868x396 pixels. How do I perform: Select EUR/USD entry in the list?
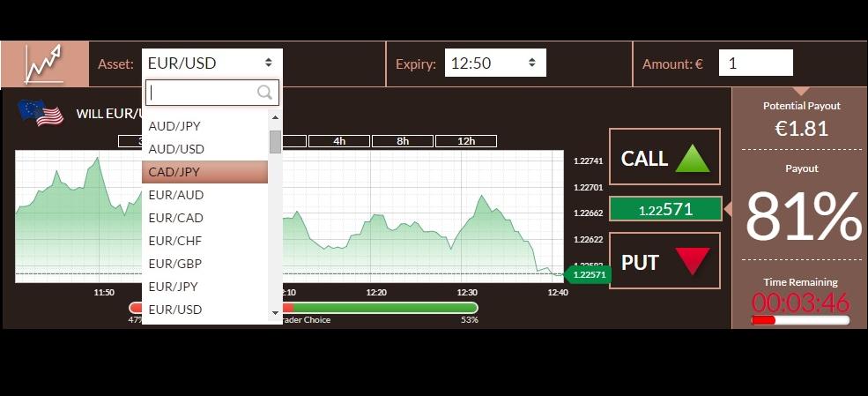tap(204, 309)
